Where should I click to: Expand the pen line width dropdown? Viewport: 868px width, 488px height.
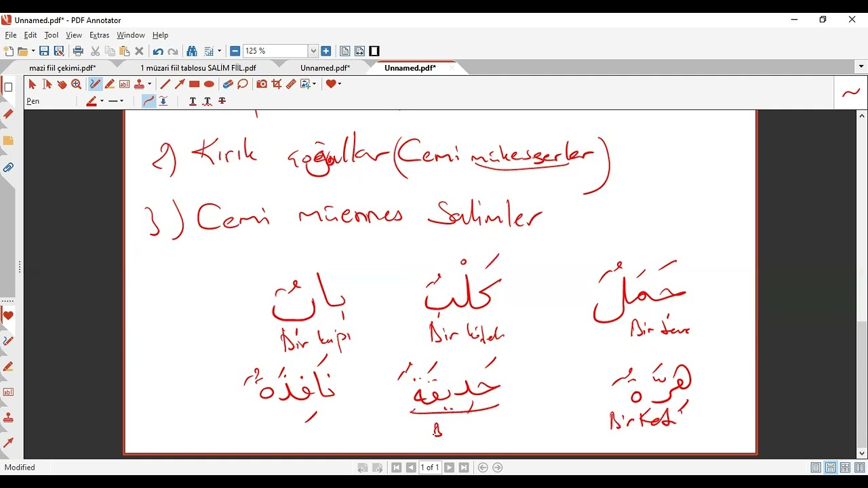[x=116, y=101]
